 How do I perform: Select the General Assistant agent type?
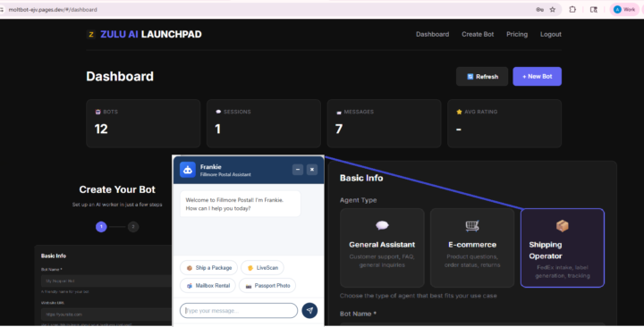pyautogui.click(x=382, y=247)
